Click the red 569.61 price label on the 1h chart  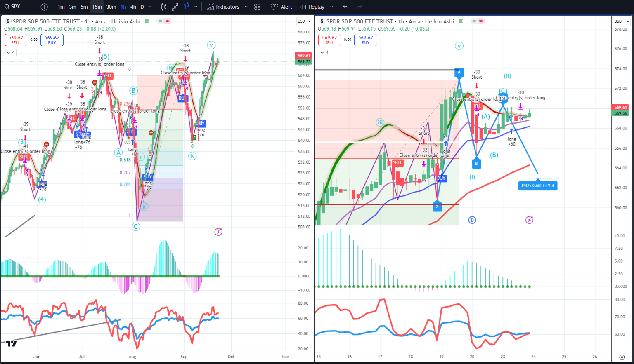[x=621, y=107]
